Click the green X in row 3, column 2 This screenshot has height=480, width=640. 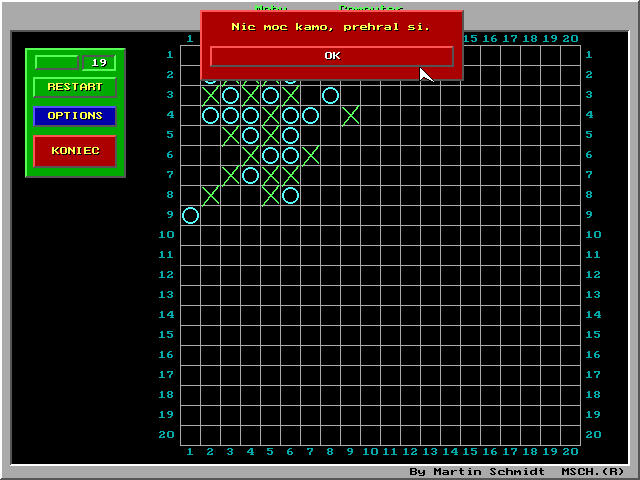210,95
